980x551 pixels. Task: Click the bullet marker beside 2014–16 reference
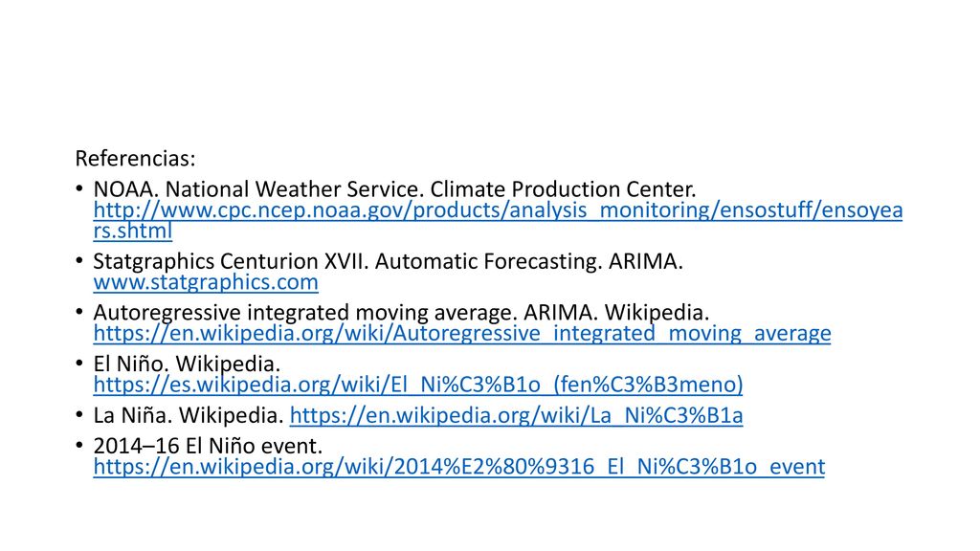(78, 446)
